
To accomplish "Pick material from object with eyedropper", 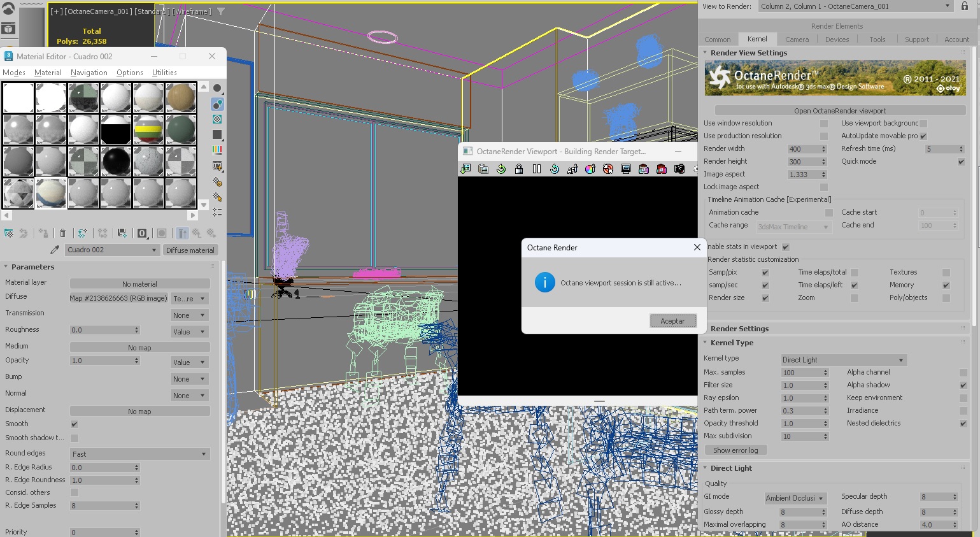I will tap(55, 250).
